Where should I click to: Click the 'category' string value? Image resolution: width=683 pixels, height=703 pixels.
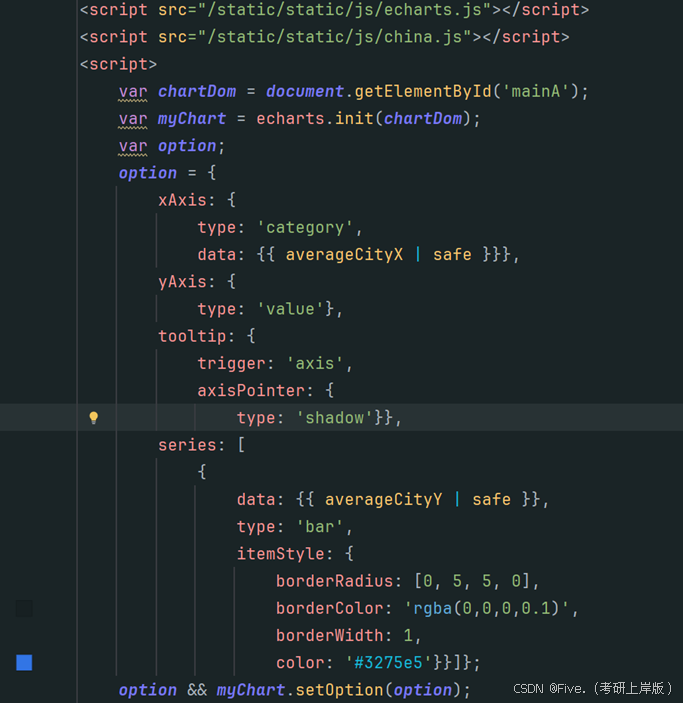305,228
